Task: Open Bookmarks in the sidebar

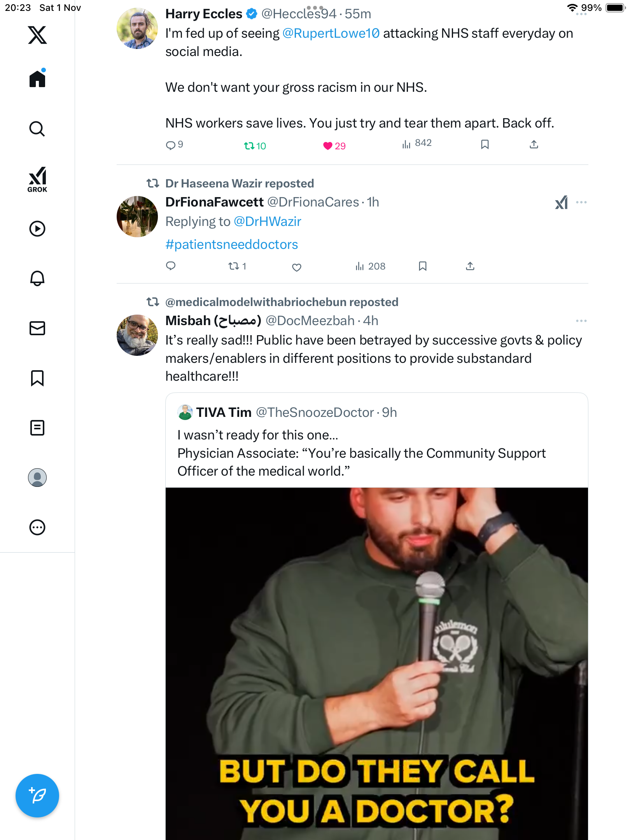Action: pyautogui.click(x=37, y=378)
